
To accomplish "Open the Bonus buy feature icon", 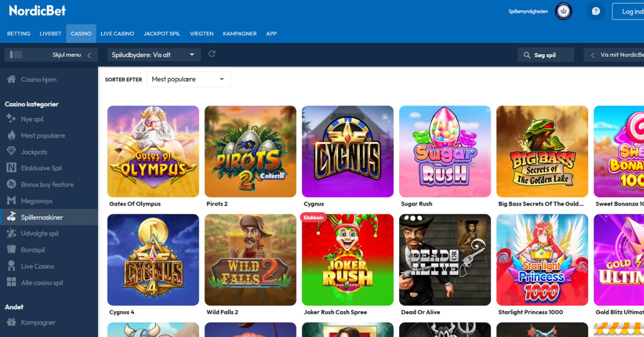I will click(x=11, y=184).
